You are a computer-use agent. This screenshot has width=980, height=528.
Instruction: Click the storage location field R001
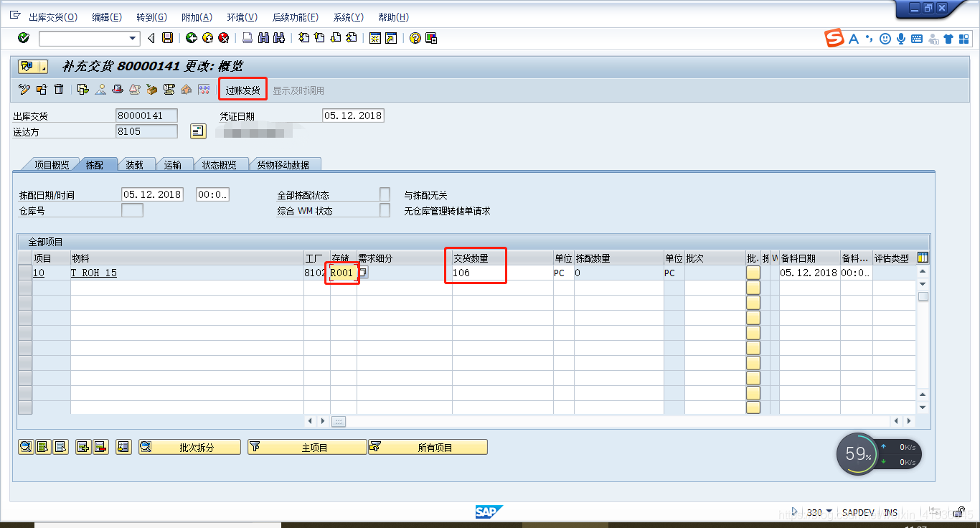pos(343,273)
